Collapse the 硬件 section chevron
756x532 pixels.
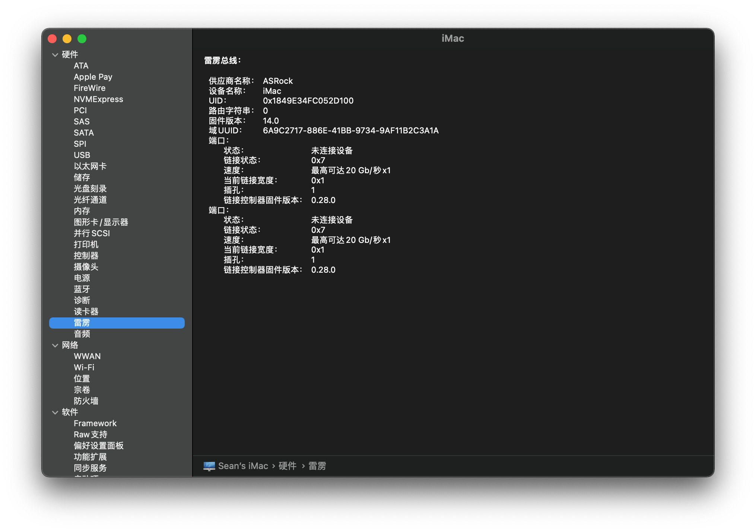pos(55,55)
